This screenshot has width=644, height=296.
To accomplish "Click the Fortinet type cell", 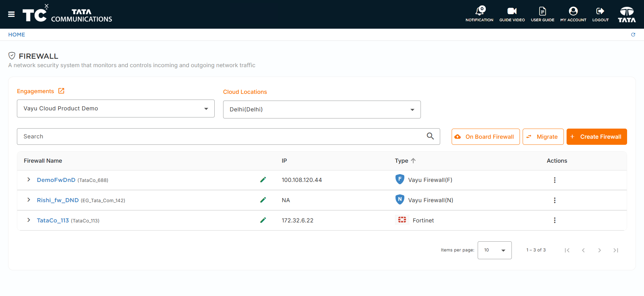I will pyautogui.click(x=414, y=220).
